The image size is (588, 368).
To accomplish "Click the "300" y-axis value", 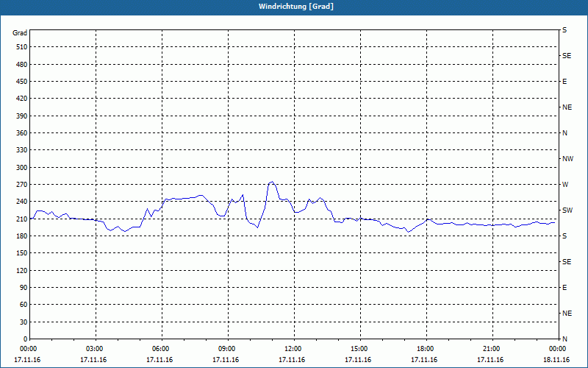I will coord(21,168).
